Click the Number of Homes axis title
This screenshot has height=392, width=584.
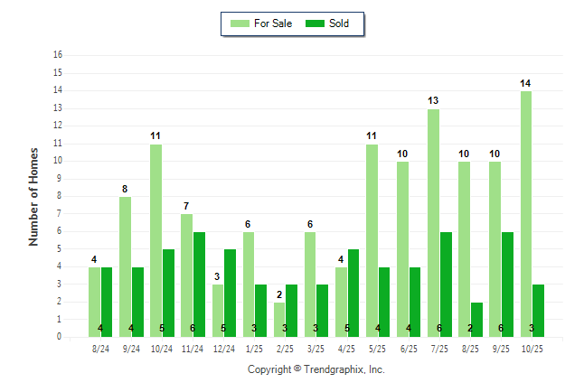point(33,196)
